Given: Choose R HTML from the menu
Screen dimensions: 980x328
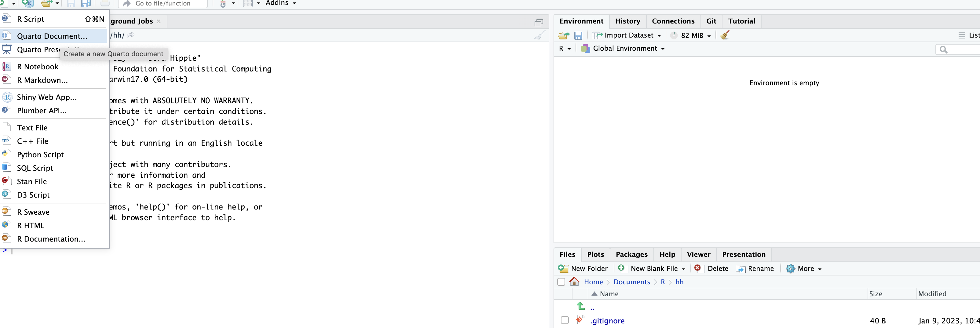Looking at the screenshot, I should tap(54, 226).
